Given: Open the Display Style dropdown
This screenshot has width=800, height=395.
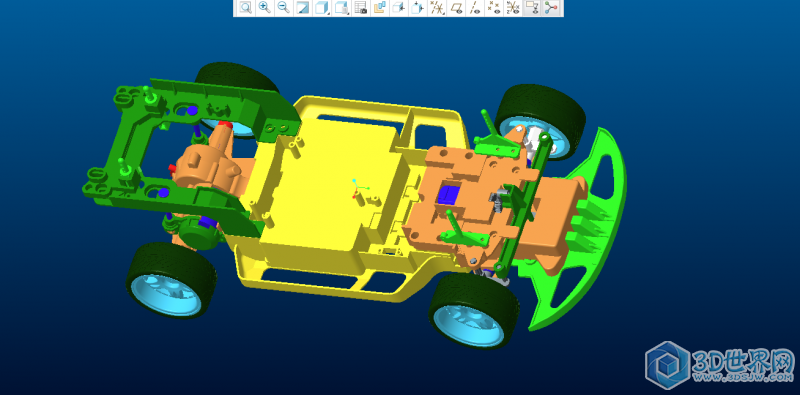Looking at the screenshot, I should pos(322,8).
